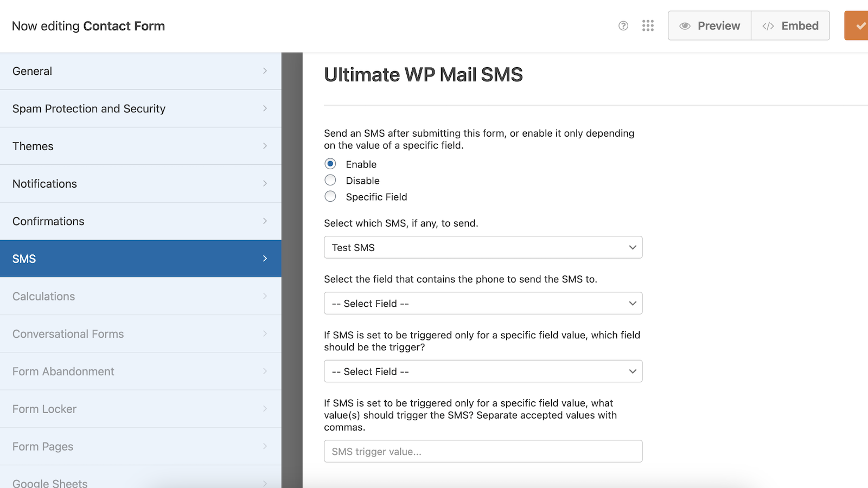Open the phone field Select Field dropdown
This screenshot has height=488, width=868.
click(x=483, y=303)
